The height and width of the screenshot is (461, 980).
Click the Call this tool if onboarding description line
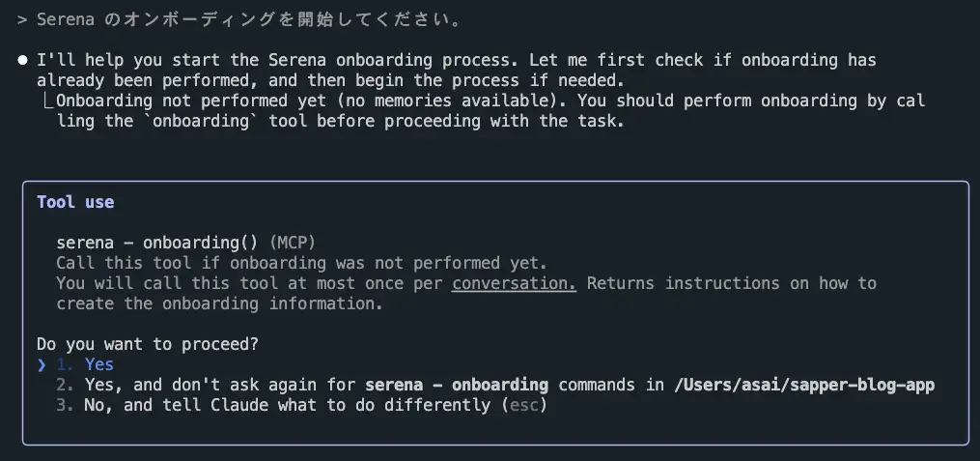pos(302,263)
